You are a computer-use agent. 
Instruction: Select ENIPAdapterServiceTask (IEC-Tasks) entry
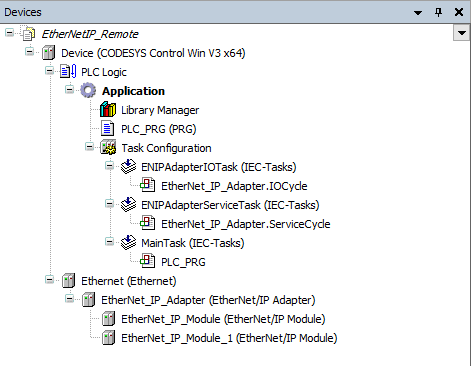click(230, 205)
